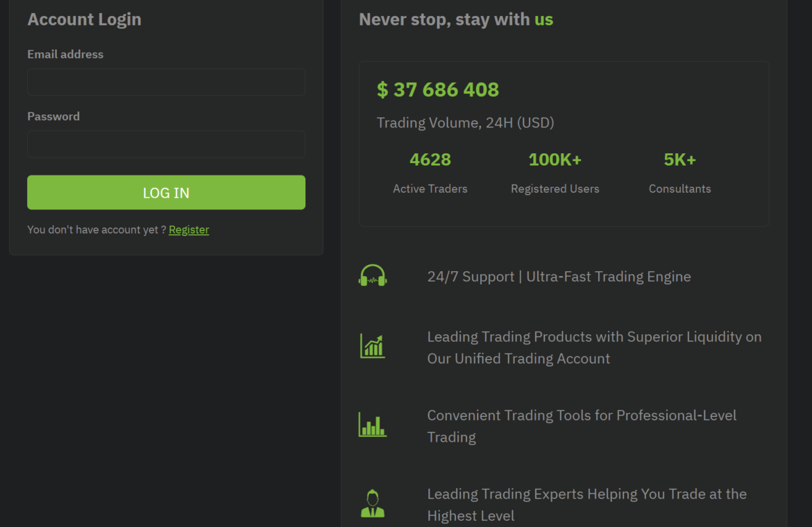Viewport: 812px width, 527px height.
Task: Select the 5K+ Consultants statistic
Action: click(x=680, y=159)
